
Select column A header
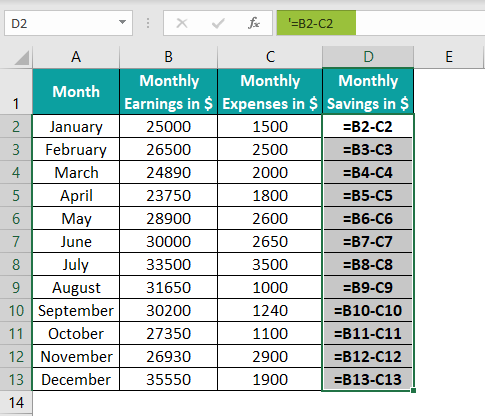(x=76, y=57)
